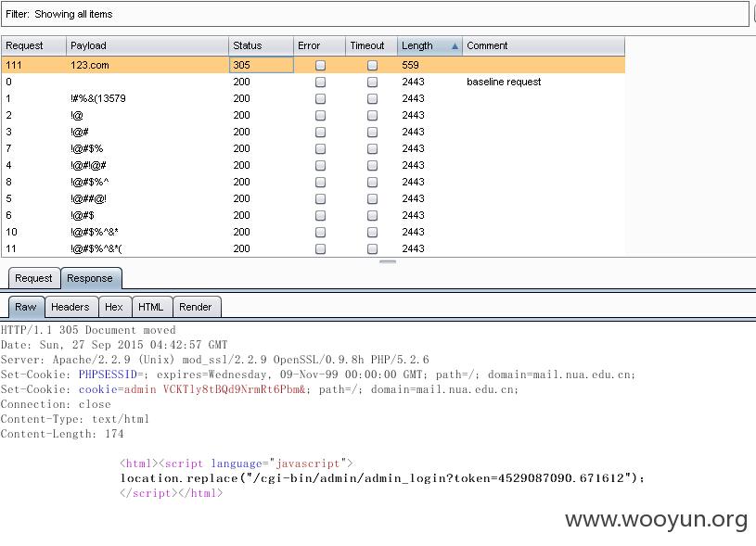Toggle Error checkbox for request 7
Image resolution: width=756 pixels, height=546 pixels.
click(320, 149)
